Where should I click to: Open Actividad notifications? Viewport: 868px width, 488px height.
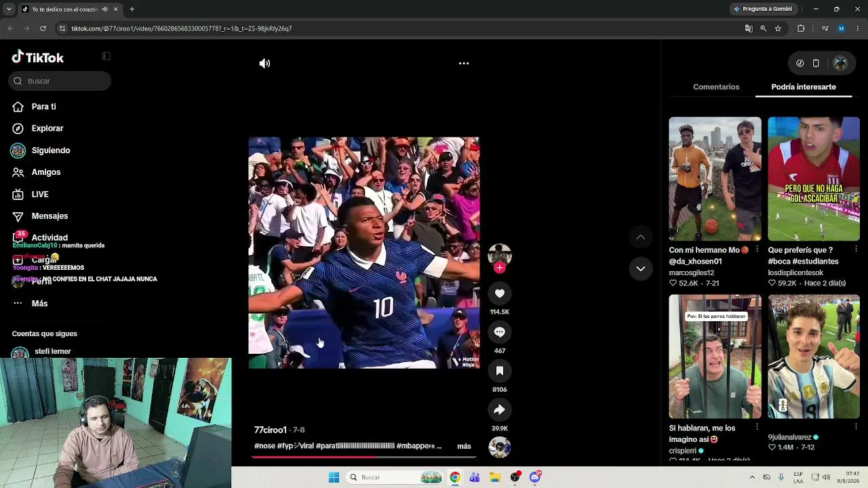click(x=50, y=238)
